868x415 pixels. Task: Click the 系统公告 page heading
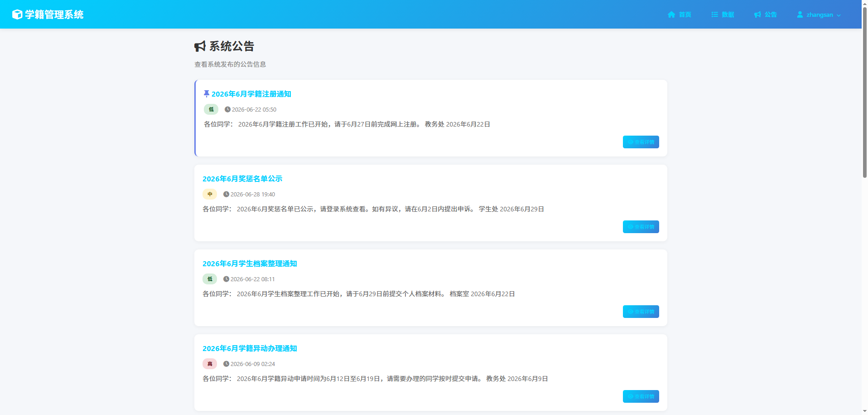[x=231, y=46]
